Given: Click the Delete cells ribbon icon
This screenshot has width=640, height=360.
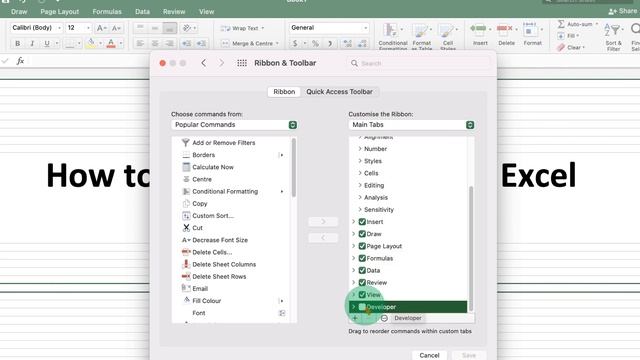Looking at the screenshot, I should pos(506,34).
